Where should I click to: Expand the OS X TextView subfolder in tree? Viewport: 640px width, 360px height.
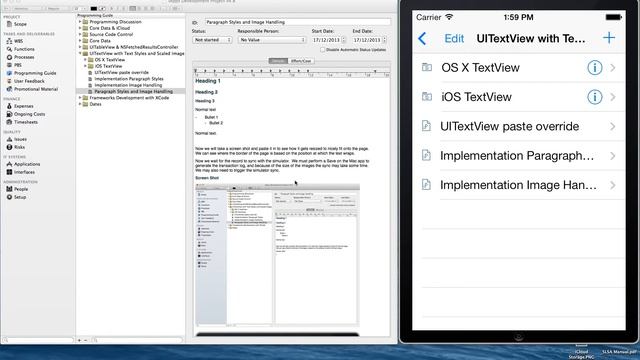85,60
